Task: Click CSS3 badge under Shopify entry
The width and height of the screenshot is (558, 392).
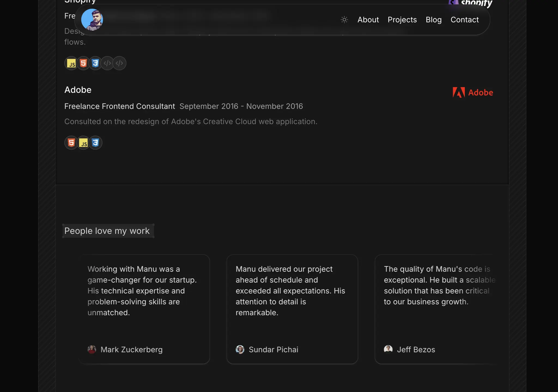Action: tap(95, 63)
